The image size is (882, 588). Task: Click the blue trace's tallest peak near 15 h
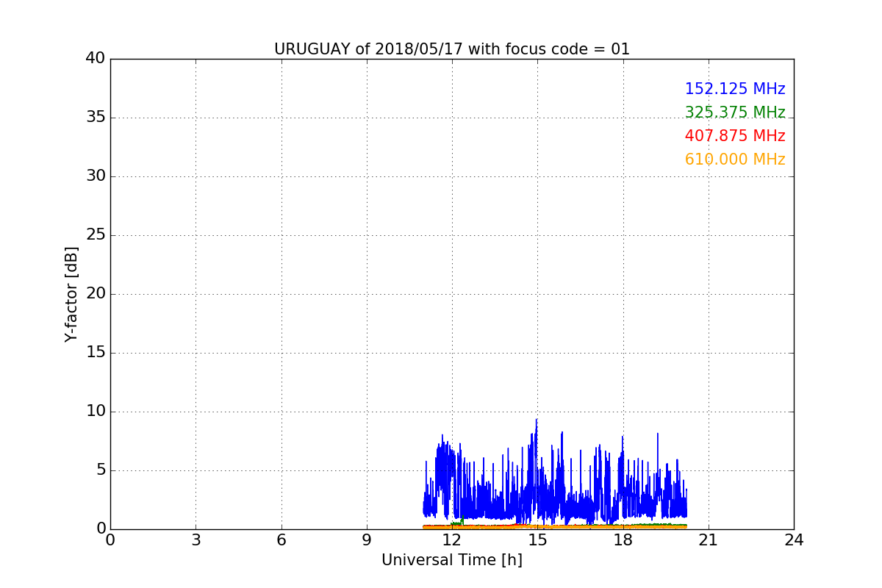(537, 420)
